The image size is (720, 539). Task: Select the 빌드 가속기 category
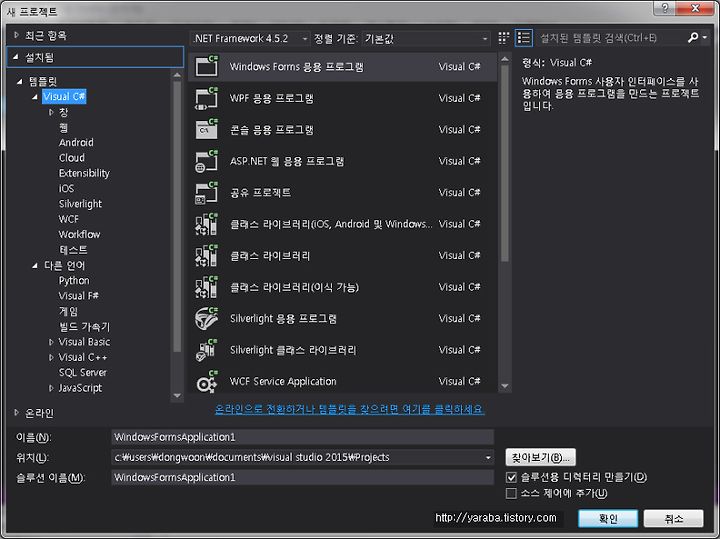pyautogui.click(x=84, y=326)
